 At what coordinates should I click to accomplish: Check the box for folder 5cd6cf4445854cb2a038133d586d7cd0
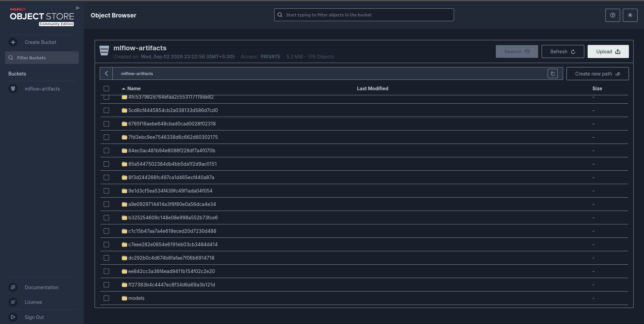coord(106,110)
